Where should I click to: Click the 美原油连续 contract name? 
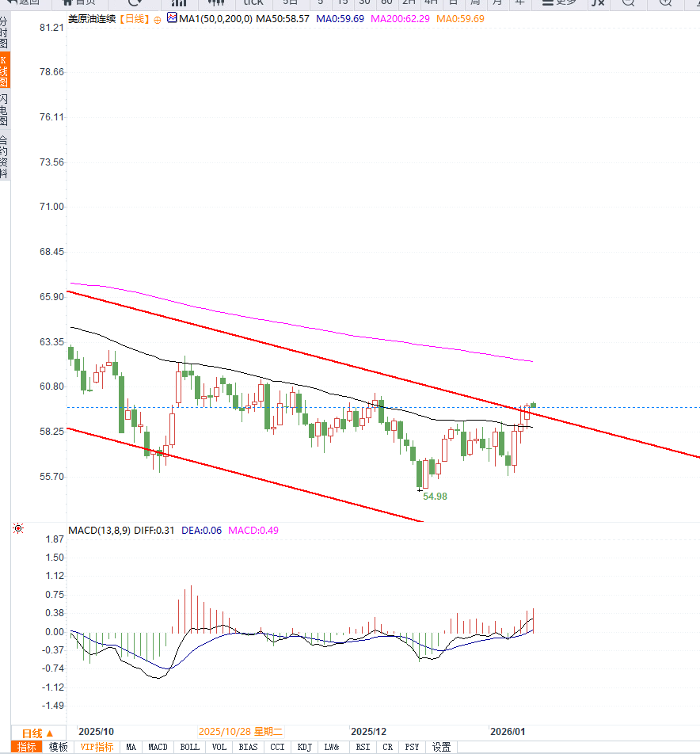pos(93,19)
